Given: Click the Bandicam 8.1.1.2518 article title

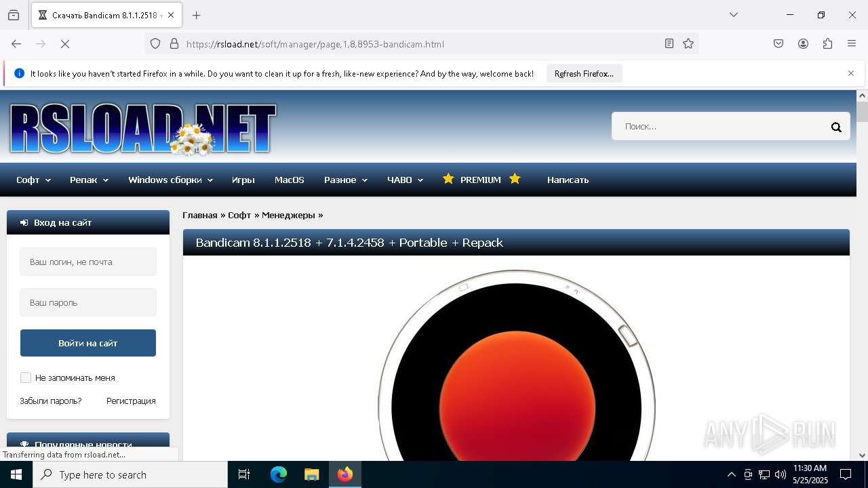Looking at the screenshot, I should (x=349, y=242).
